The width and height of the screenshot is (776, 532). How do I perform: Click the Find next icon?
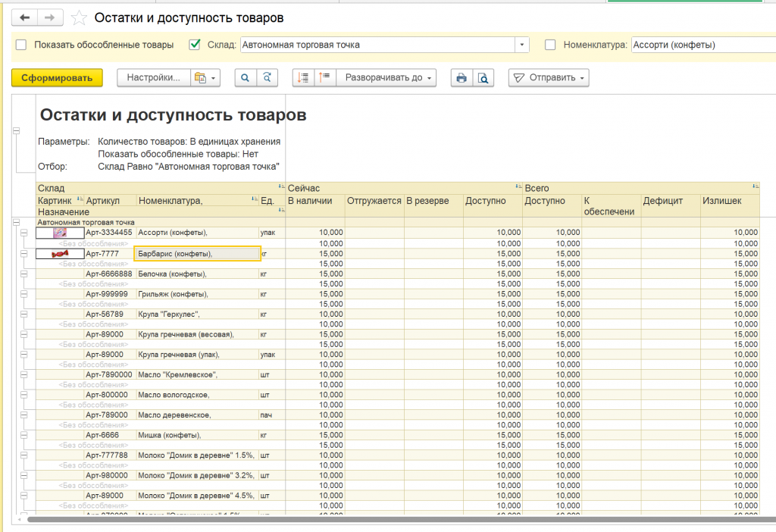[x=267, y=78]
